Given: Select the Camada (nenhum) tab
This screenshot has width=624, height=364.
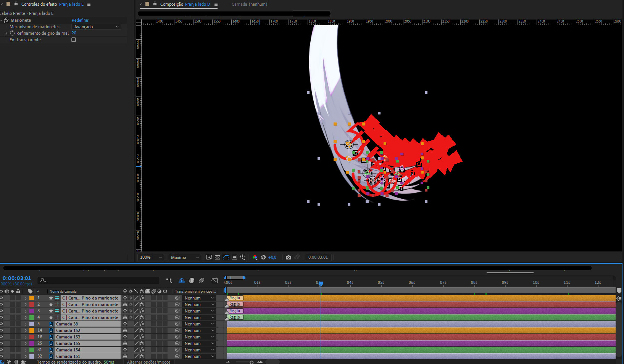Looking at the screenshot, I should 249,4.
